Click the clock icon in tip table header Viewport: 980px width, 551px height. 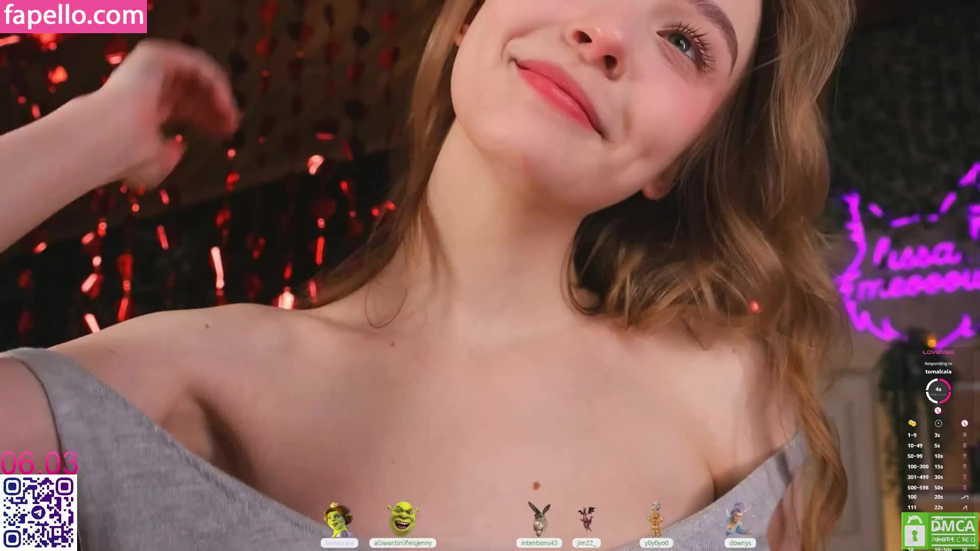tap(938, 423)
